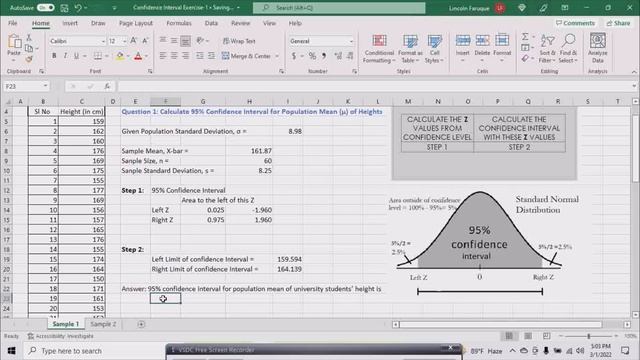
Task: Click Decrease Font Size icon
Action: [x=145, y=41]
